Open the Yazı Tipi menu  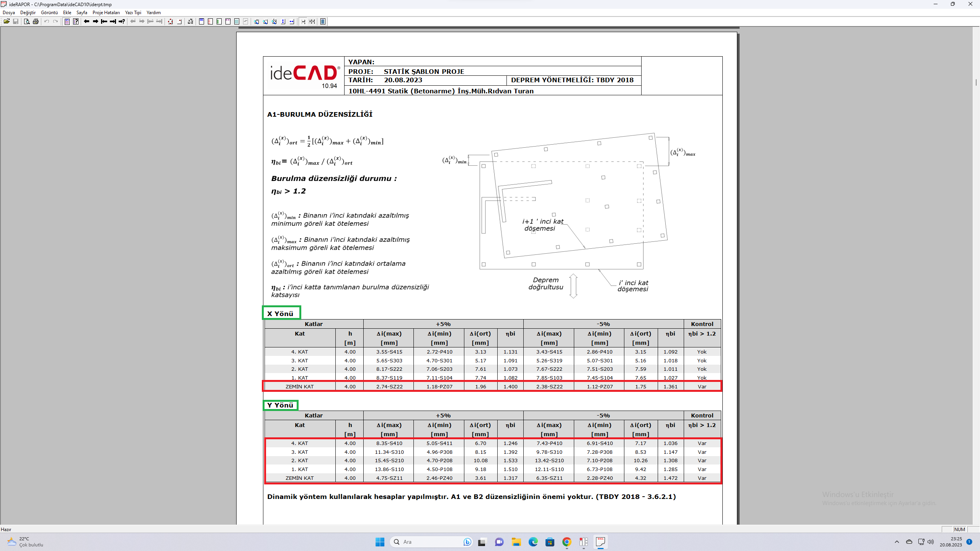coord(133,13)
